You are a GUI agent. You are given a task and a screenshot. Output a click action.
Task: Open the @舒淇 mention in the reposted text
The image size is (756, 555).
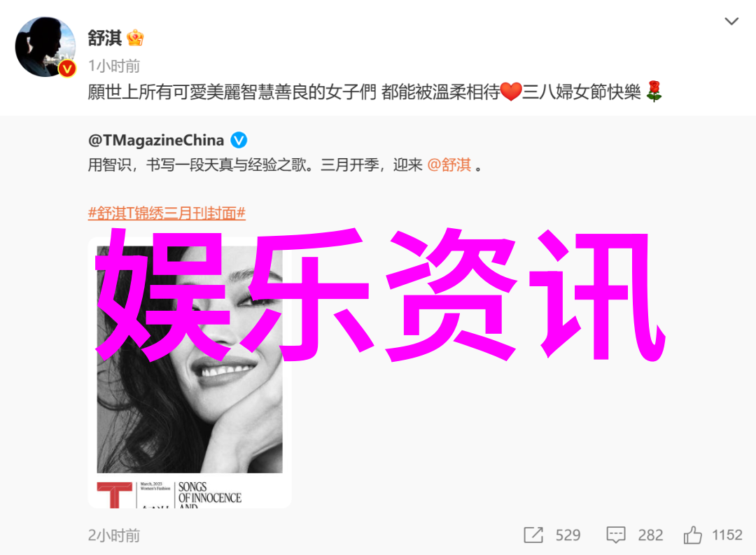(x=449, y=165)
